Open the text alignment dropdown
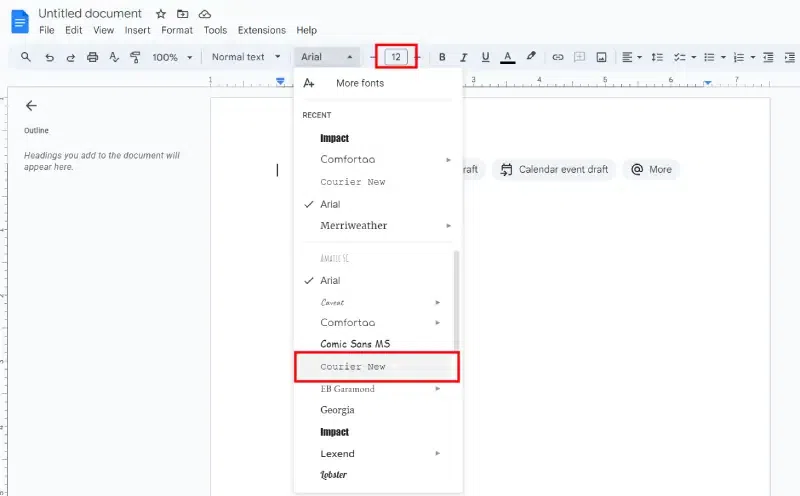The width and height of the screenshot is (800, 496). click(632, 57)
